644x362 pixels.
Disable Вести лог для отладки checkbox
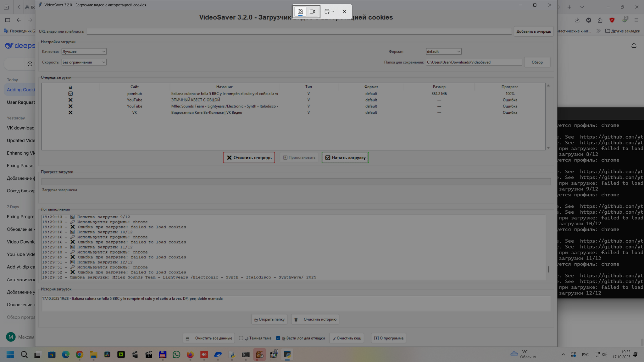coord(278,338)
